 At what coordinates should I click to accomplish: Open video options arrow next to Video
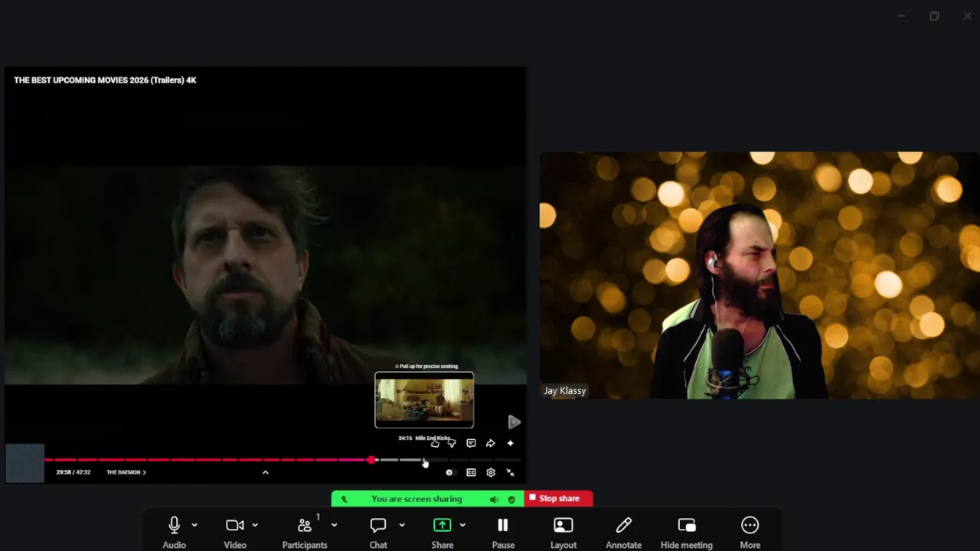255,525
